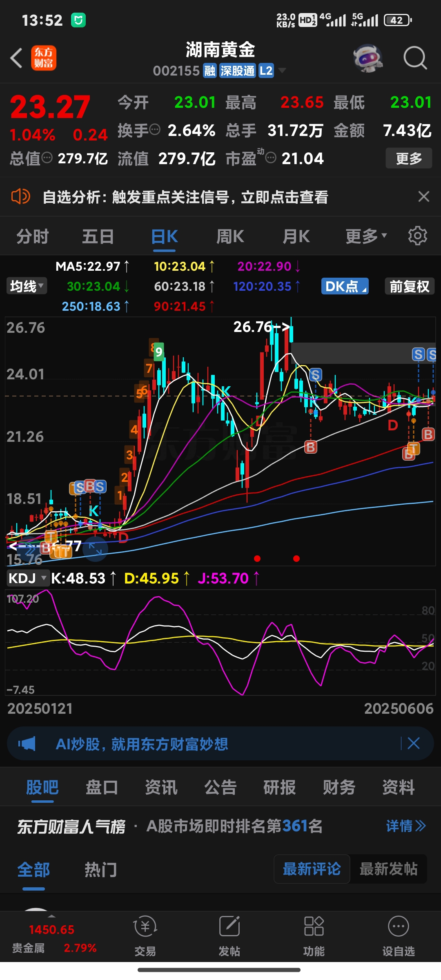Tap the 东方财富 app logo
Image resolution: width=441 pixels, height=980 pixels.
pyautogui.click(x=44, y=58)
